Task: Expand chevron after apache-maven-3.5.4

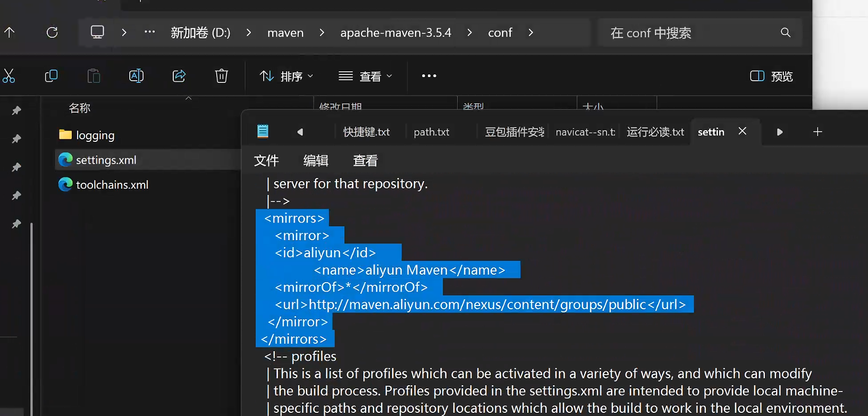Action: 469,32
